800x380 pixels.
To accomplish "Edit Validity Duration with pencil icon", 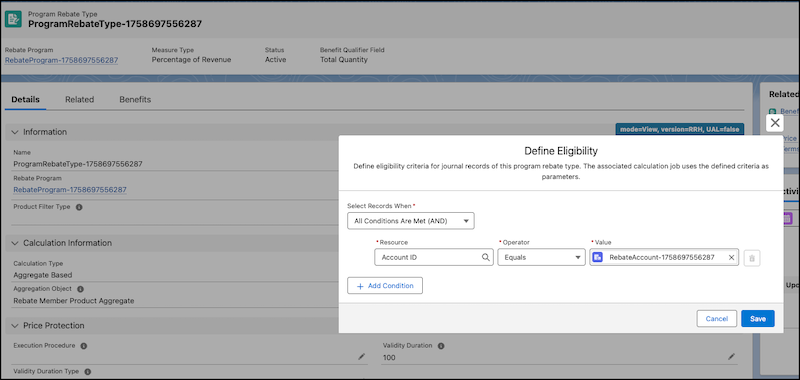I will [732, 357].
